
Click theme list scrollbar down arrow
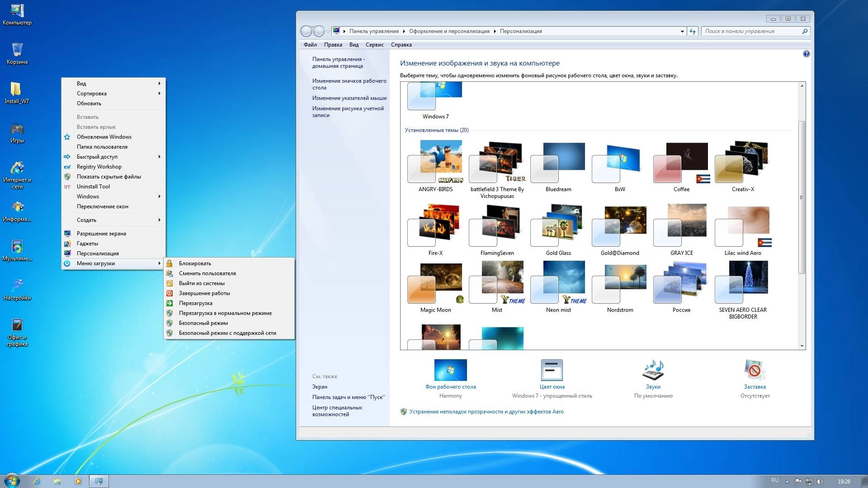(x=802, y=346)
